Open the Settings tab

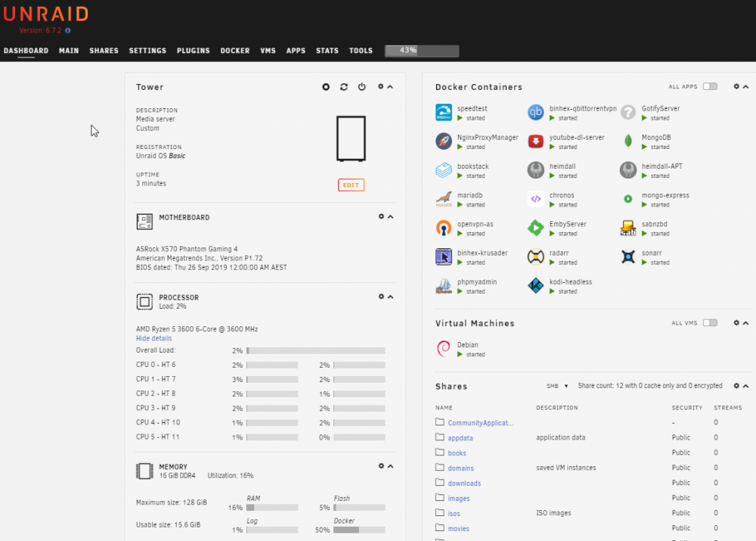click(147, 51)
